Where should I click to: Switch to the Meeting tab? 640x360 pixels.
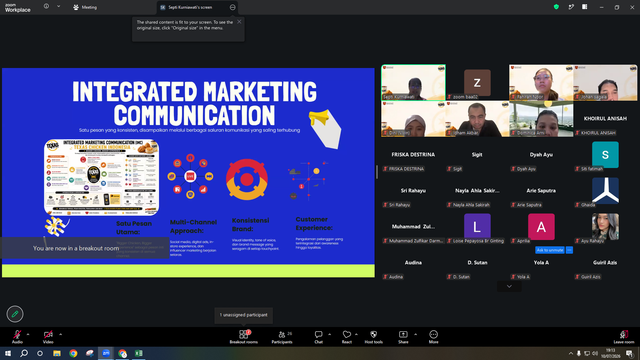(85, 7)
